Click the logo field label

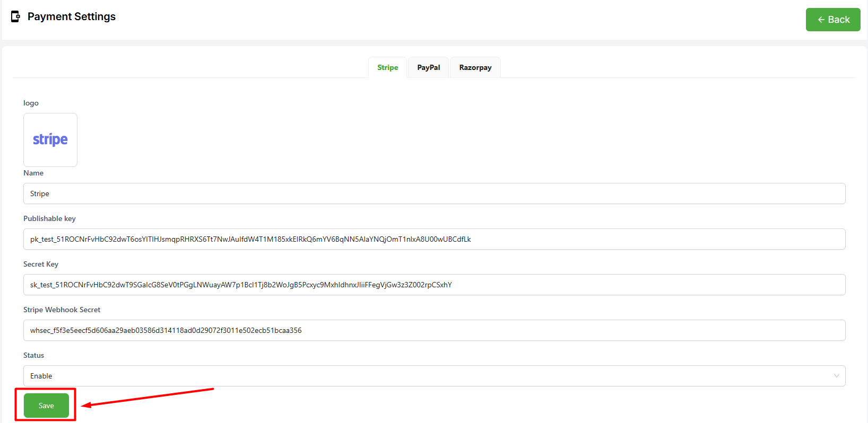pyautogui.click(x=31, y=103)
